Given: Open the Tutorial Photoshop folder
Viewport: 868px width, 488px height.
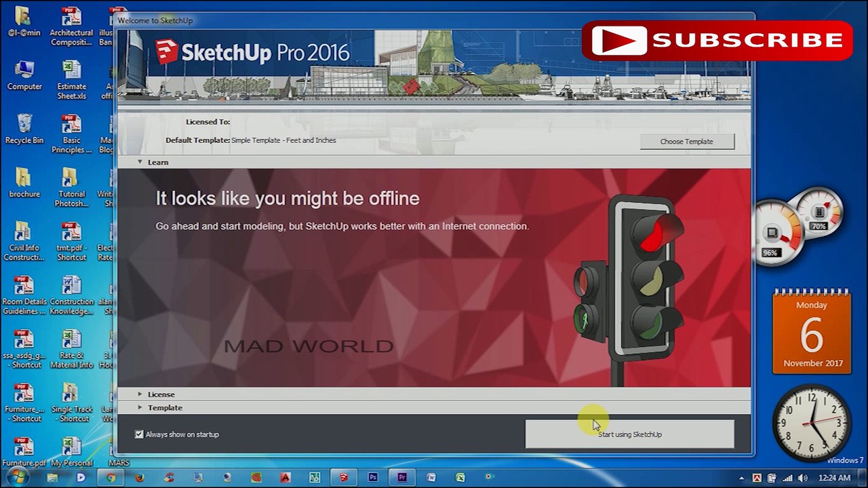Looking at the screenshot, I should (71, 187).
